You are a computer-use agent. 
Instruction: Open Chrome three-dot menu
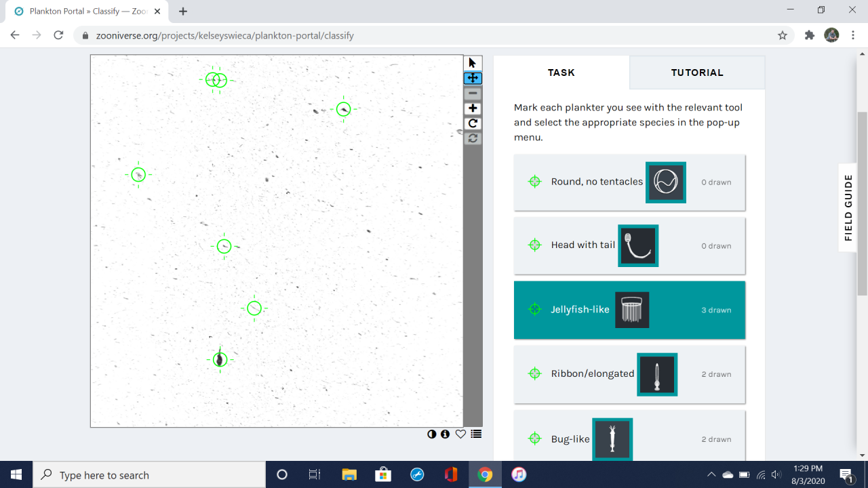[x=853, y=35]
